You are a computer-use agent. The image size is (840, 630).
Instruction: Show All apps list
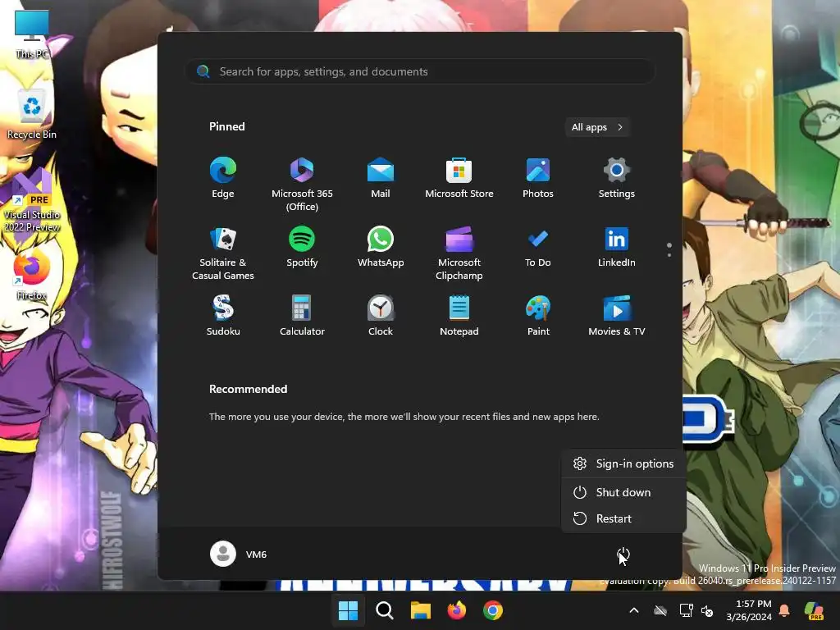click(x=597, y=127)
